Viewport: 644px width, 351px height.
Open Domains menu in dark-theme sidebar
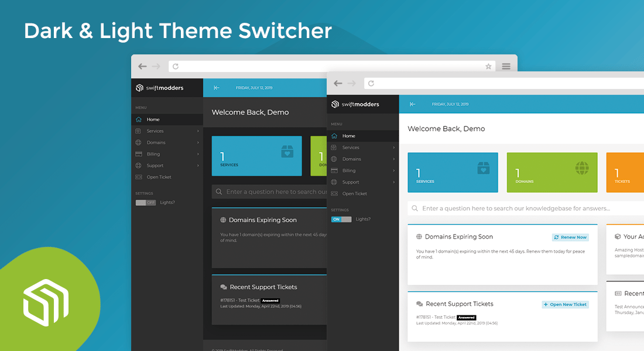tap(167, 143)
